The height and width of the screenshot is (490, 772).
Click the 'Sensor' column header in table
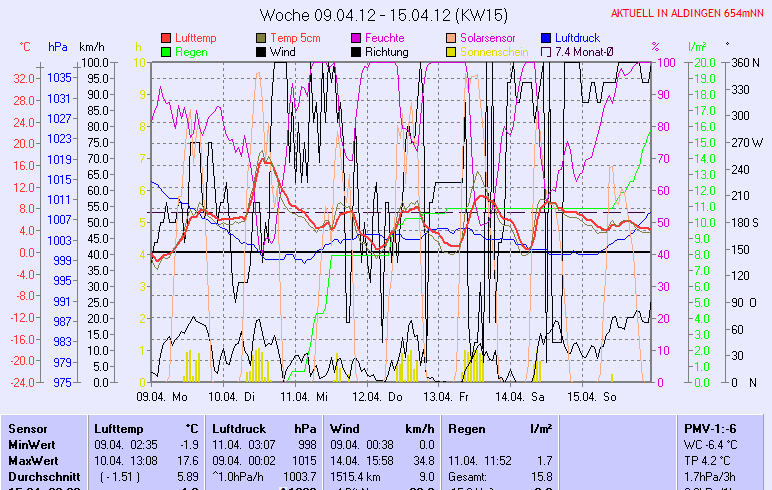27,428
